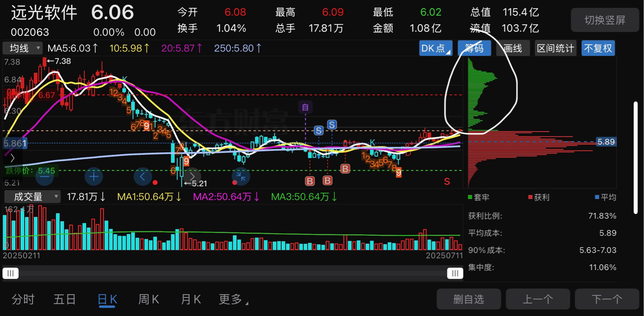Viewport: 644px width, 316px height.
Task: Tap the 90%成本 5.63-7.03 value
Action: [x=598, y=250]
